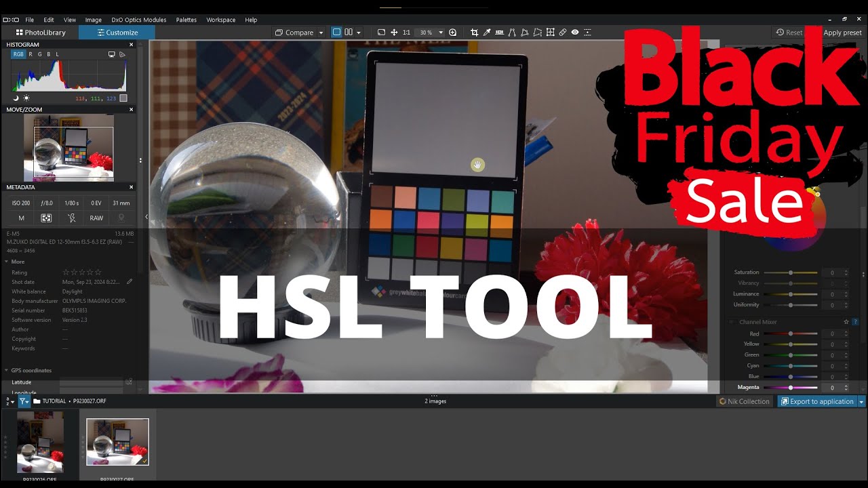Show monitor gamut warning in histogram
This screenshot has width=868, height=488.
[x=112, y=54]
